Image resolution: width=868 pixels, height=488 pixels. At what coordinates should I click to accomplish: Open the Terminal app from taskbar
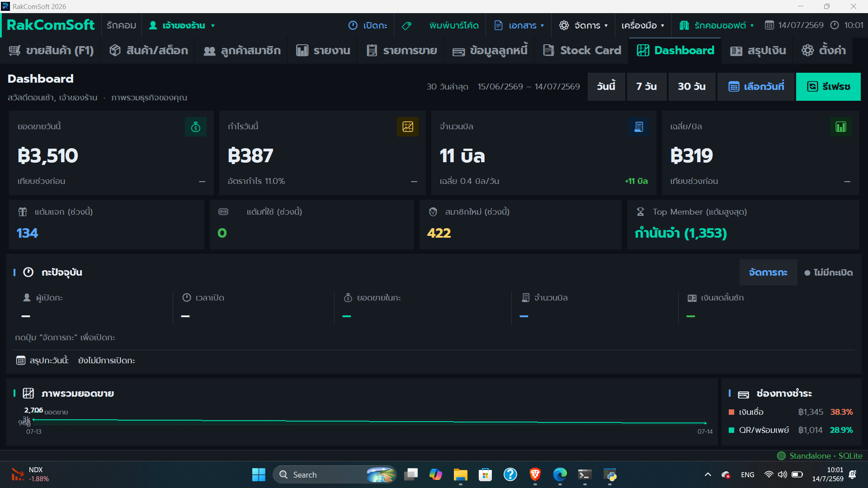tap(585, 474)
